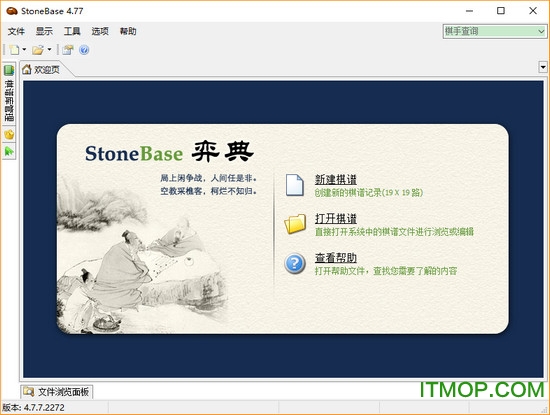Screen dimensions: 550x415
Task: Open the 文件 menu
Action: tap(16, 32)
